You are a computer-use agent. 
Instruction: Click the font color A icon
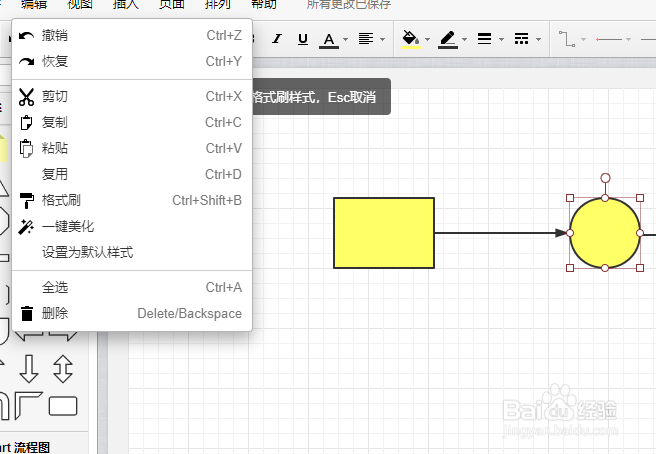tap(329, 40)
